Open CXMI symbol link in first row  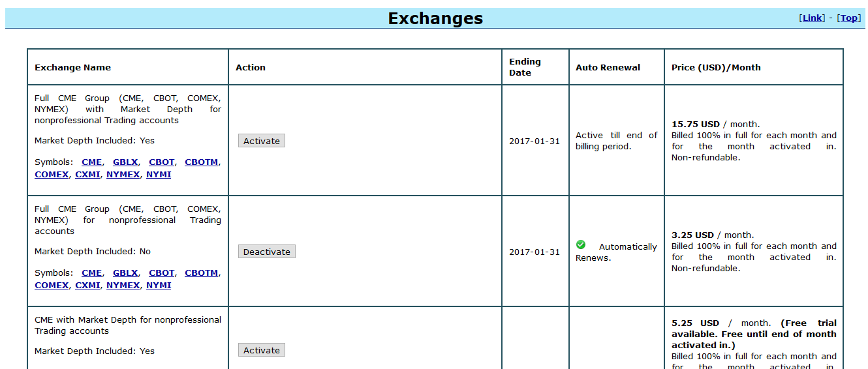87,175
